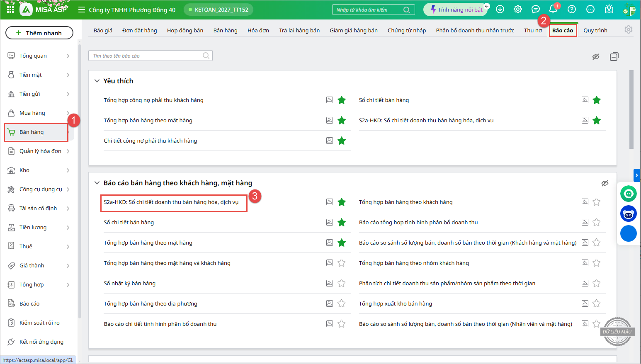Click the download icon in header
Image resolution: width=641 pixels, height=364 pixels.
tap(500, 9)
